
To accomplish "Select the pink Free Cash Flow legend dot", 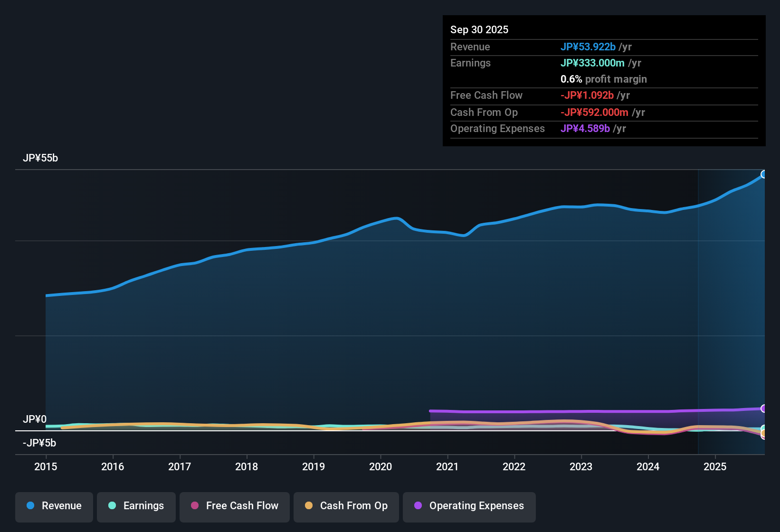I will (x=194, y=506).
